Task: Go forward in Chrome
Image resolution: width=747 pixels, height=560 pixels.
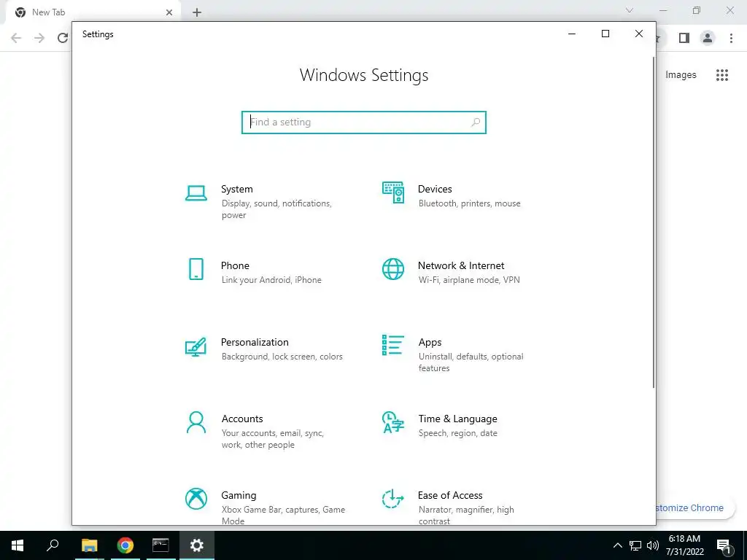Action: 39,38
